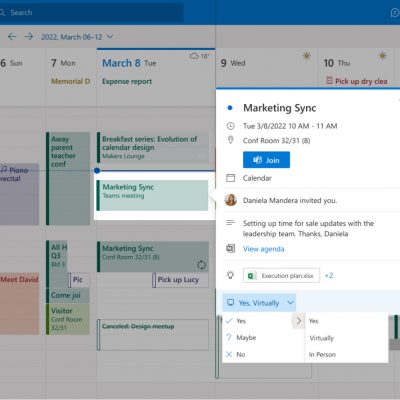Open the Memorial D all-day event
The height and width of the screenshot is (400, 400).
click(70, 81)
